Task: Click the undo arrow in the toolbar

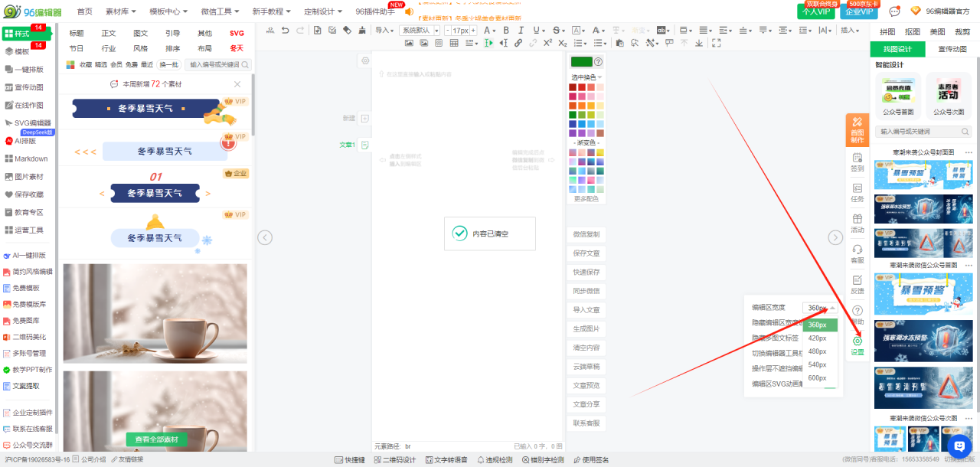Action: (x=286, y=31)
